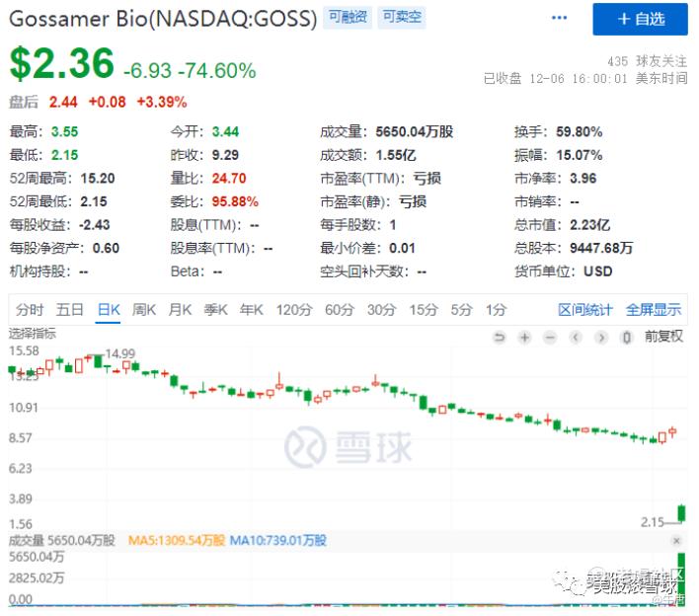Open the 选择指标 indicator selector

click(33, 334)
